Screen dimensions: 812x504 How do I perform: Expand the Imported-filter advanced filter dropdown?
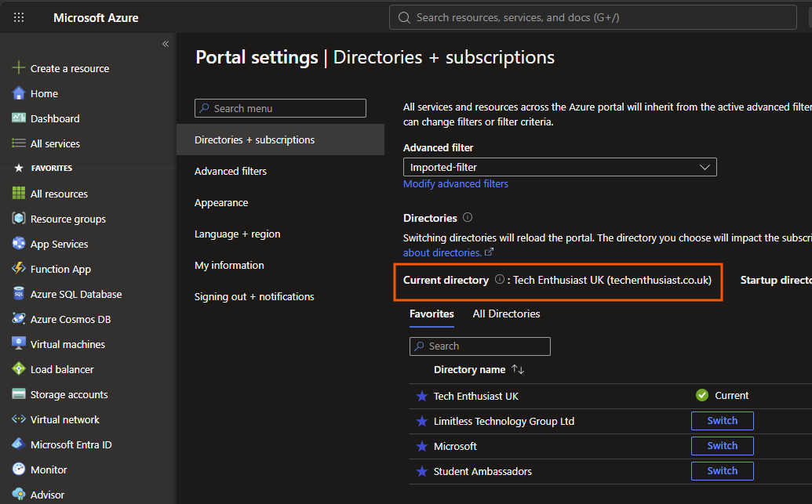[x=560, y=167]
